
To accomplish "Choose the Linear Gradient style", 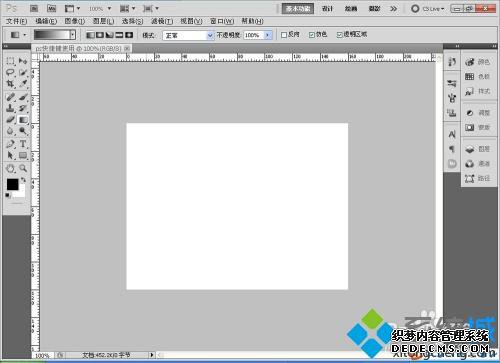I will pos(90,35).
